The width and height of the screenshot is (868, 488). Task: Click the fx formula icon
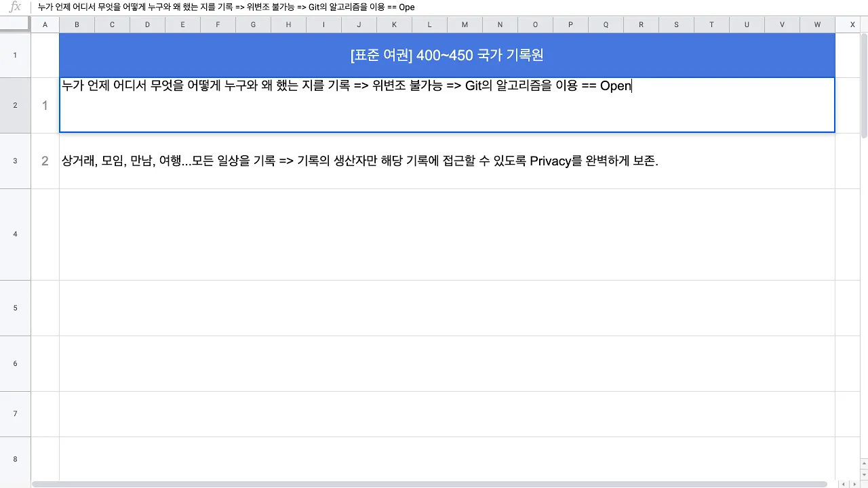pos(15,7)
